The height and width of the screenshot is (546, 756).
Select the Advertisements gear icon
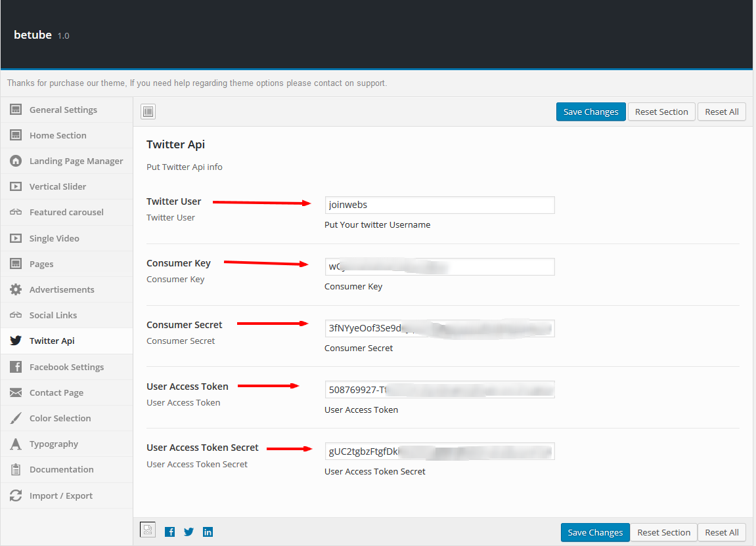coord(16,289)
